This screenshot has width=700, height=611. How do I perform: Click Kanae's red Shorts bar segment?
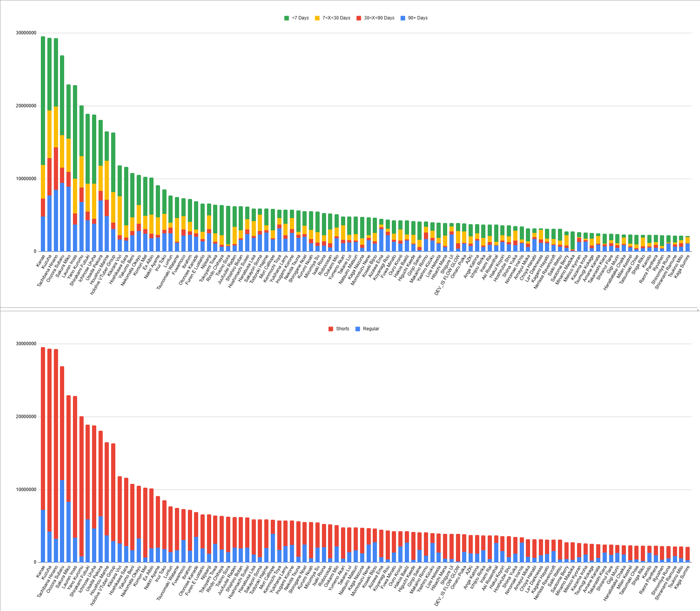coord(43,428)
